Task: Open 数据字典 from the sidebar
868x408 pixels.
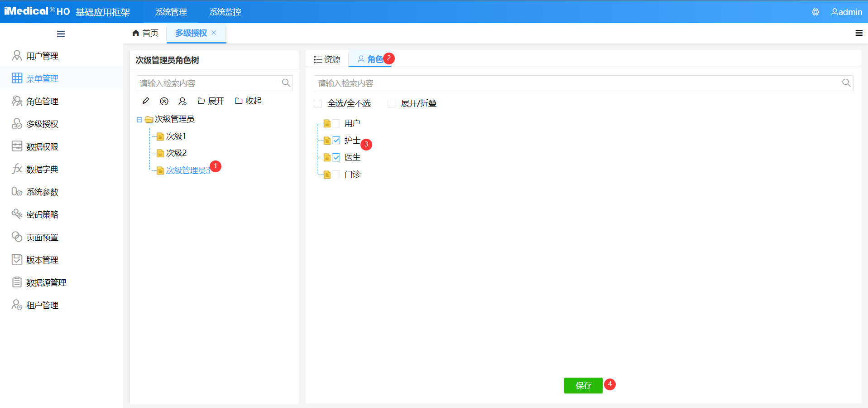Action: [x=42, y=169]
